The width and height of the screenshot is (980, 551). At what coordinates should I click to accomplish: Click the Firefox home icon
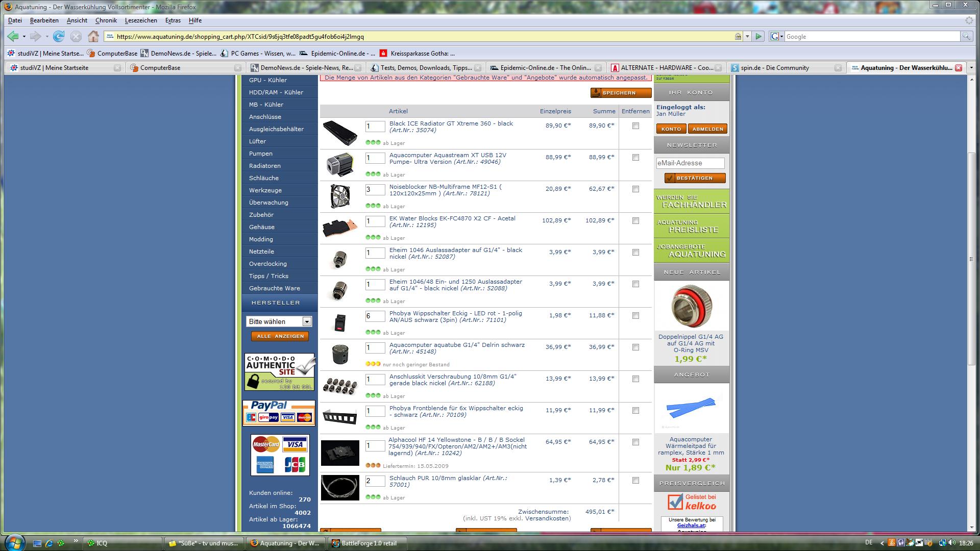[93, 36]
